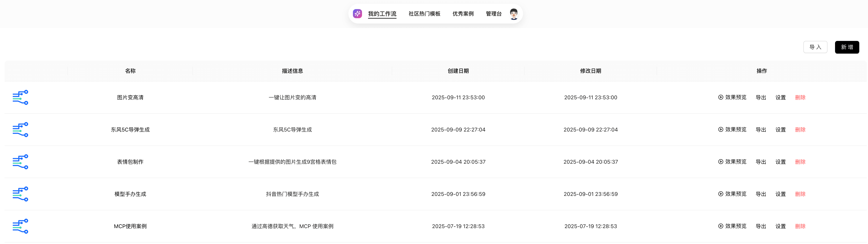Delete the MCP使用案例 workflow
Screen dimensions: 868x244
click(800, 226)
